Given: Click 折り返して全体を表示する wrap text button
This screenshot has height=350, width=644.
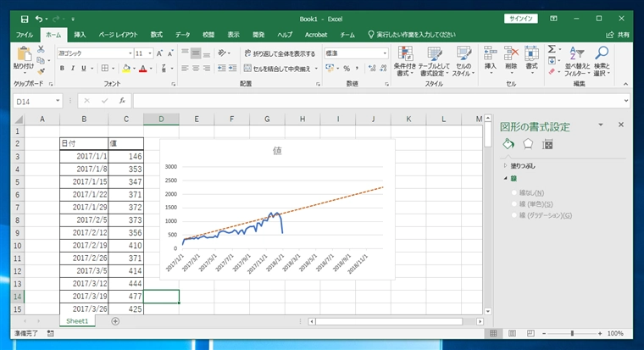Looking at the screenshot, I should pos(280,53).
